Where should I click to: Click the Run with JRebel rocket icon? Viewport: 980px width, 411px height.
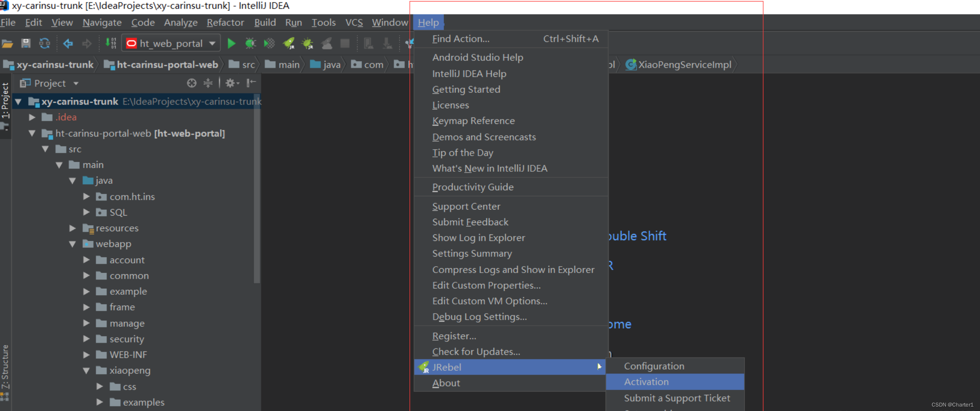coord(289,43)
